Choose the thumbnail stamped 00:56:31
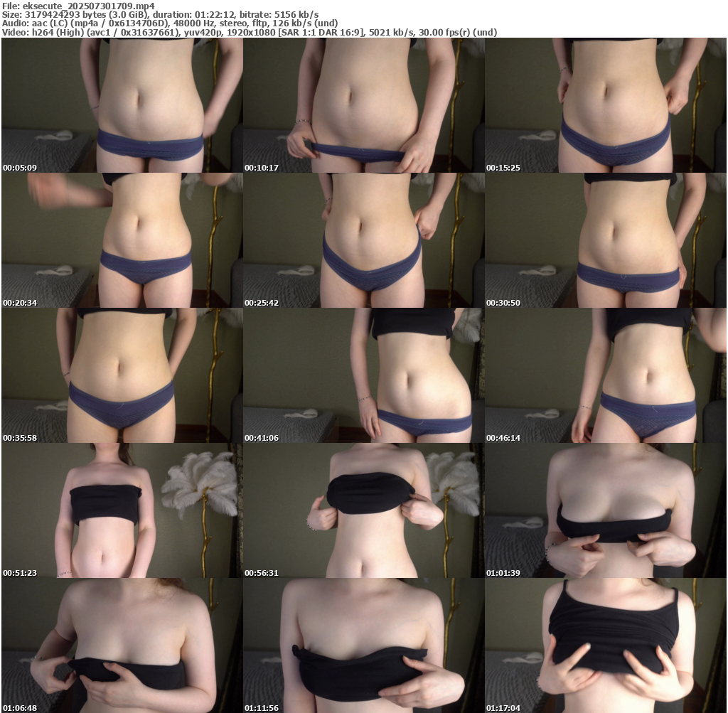Image resolution: width=728 pixels, height=713 pixels. (x=364, y=510)
